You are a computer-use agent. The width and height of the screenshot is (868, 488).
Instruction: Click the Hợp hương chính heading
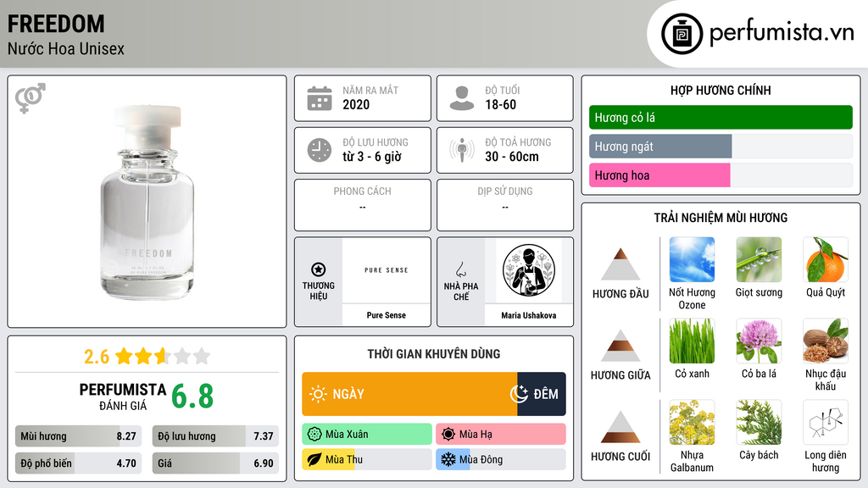click(x=721, y=90)
